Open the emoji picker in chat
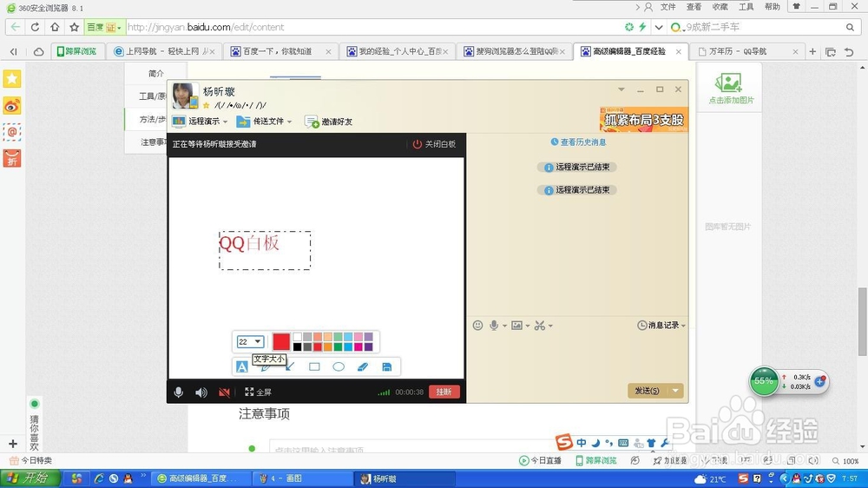The width and height of the screenshot is (868, 488). 477,325
